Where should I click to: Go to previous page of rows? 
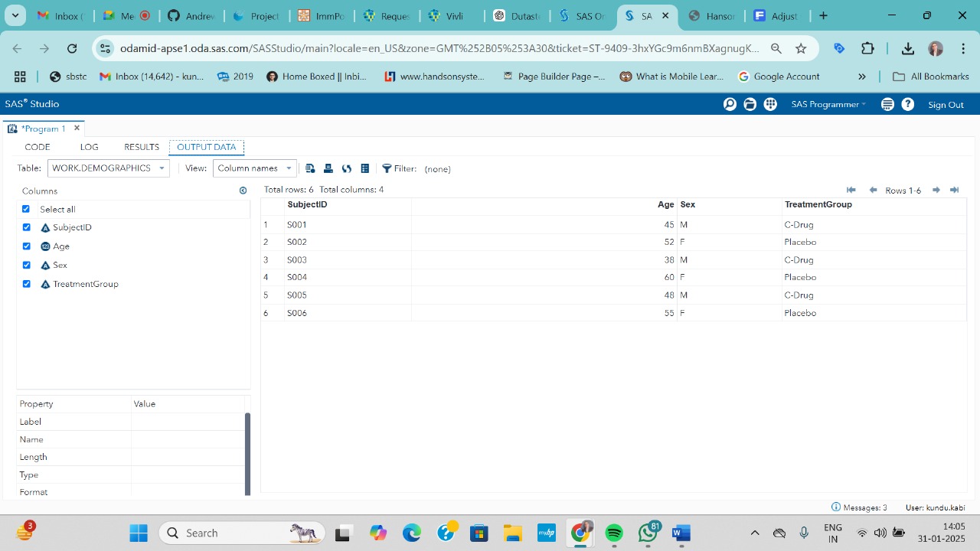tap(873, 190)
